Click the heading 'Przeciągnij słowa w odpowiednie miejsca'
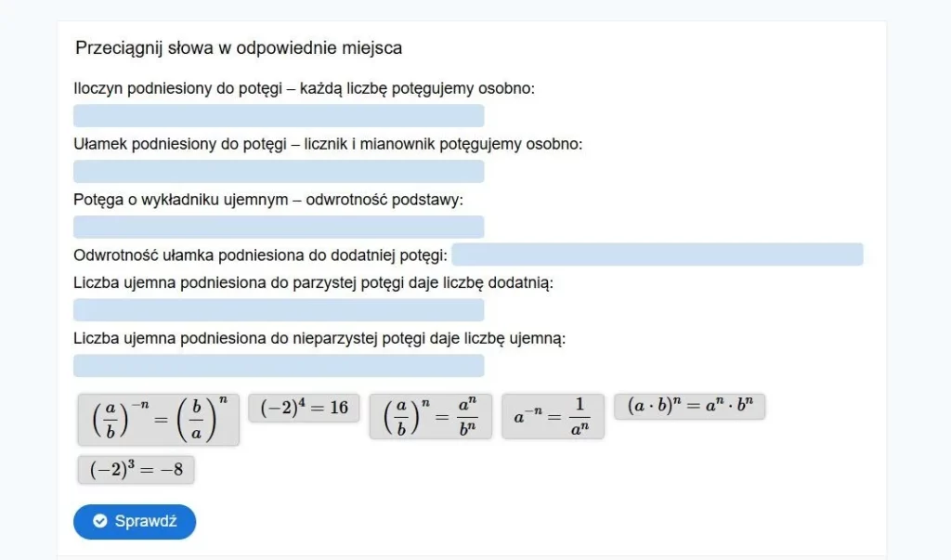The width and height of the screenshot is (951, 560). (239, 48)
